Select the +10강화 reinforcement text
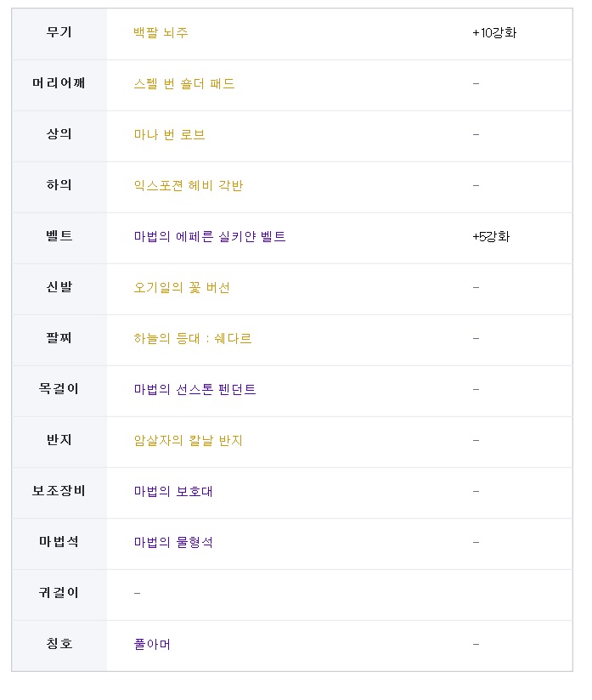Screen dimensions: 592x700 (494, 32)
